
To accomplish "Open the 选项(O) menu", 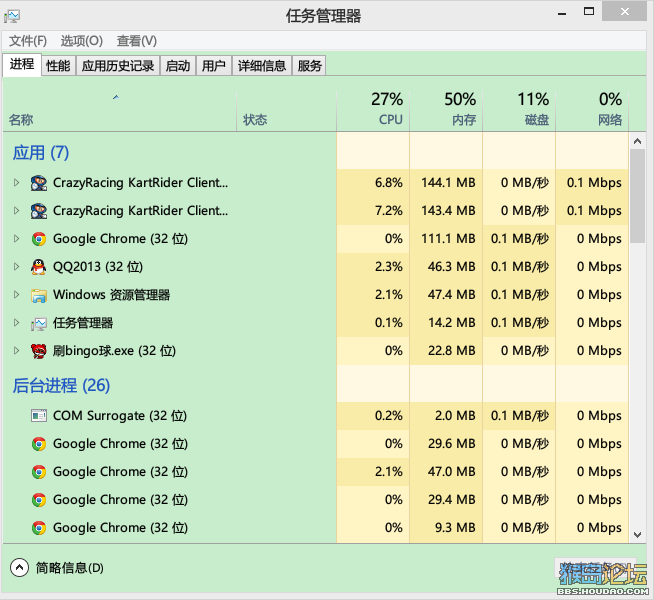I will pyautogui.click(x=81, y=41).
